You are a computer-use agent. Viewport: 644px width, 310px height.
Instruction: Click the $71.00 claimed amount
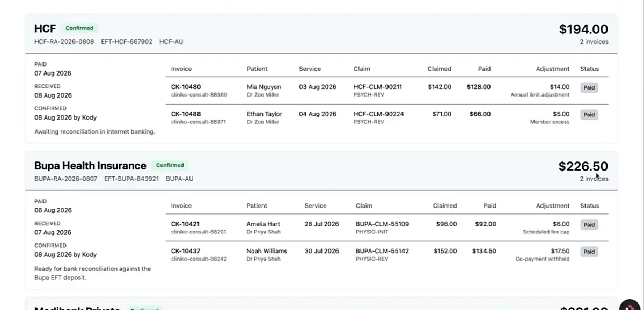[442, 114]
